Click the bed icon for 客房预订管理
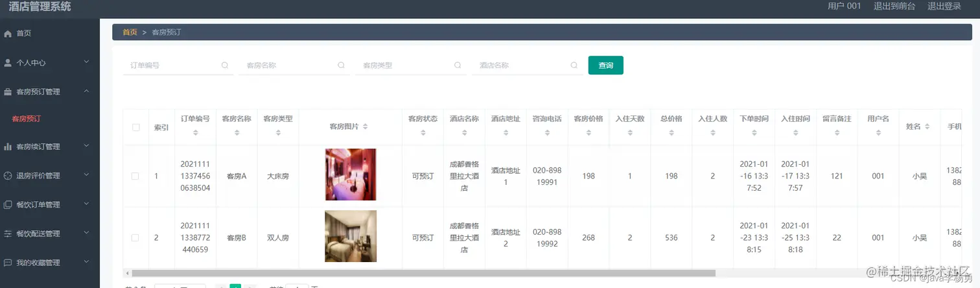Screen dimensions: 980x288 [x=8, y=92]
